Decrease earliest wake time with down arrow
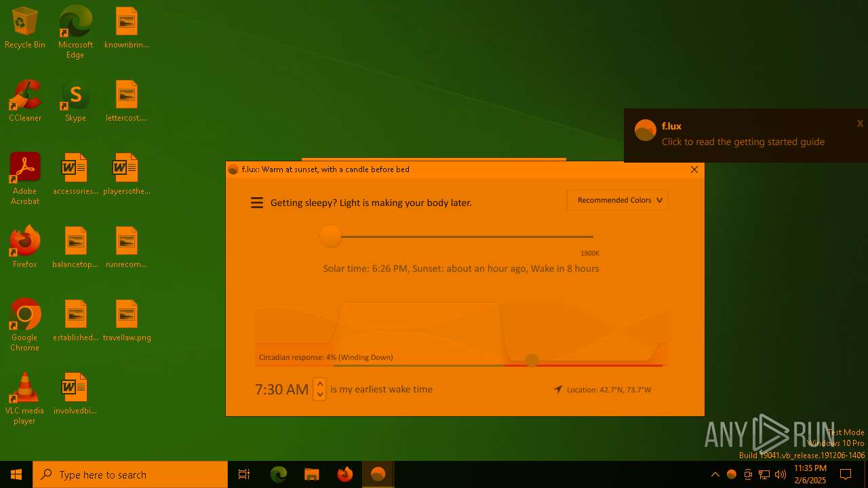Screen dimensions: 868x488 coord(319,394)
